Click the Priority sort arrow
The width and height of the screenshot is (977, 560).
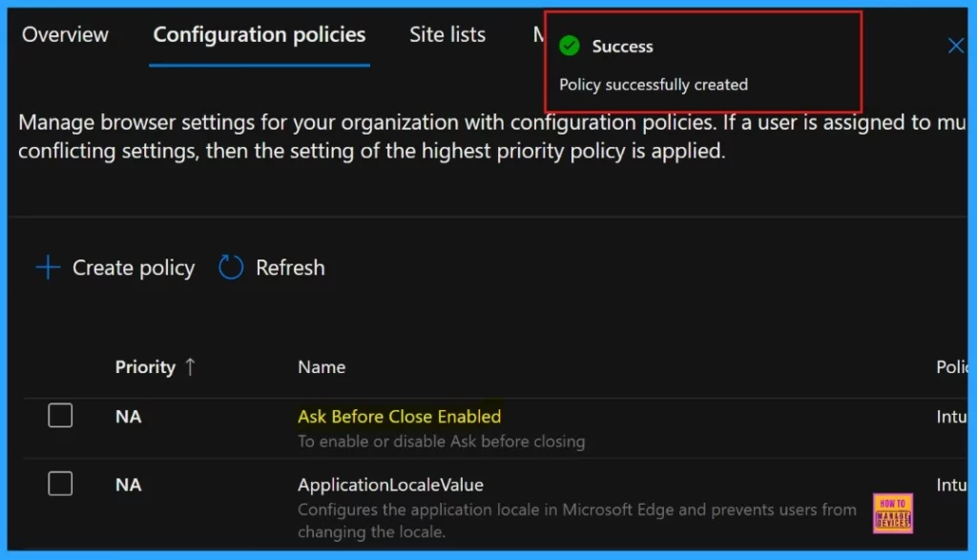click(x=190, y=367)
